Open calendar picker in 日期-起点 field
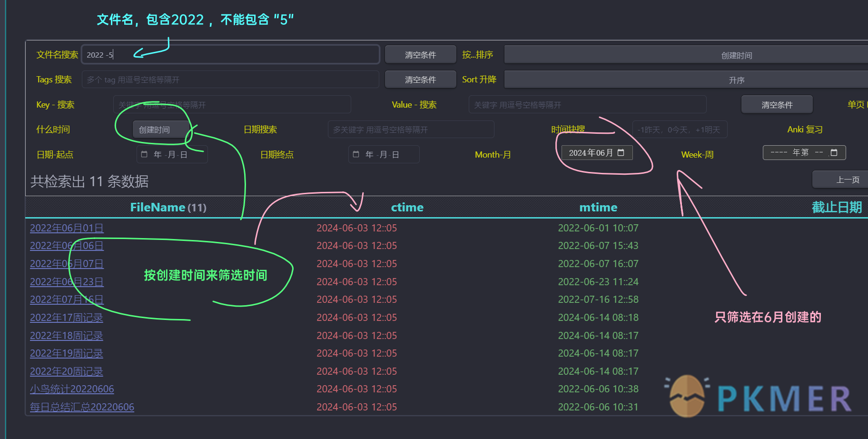Viewport: 868px width, 439px height. click(144, 155)
